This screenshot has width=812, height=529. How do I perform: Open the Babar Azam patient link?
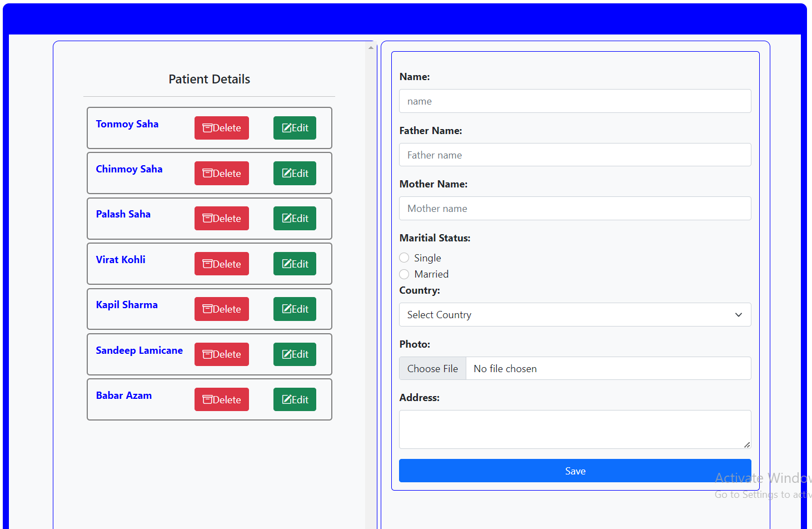pos(124,395)
